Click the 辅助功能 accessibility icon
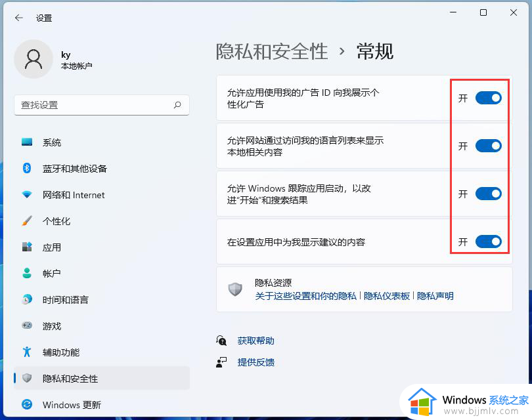Image resolution: width=532 pixels, height=420 pixels. [x=27, y=352]
